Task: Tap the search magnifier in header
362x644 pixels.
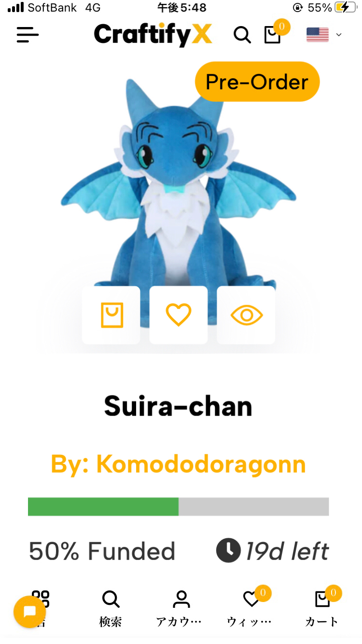Action: (x=242, y=35)
